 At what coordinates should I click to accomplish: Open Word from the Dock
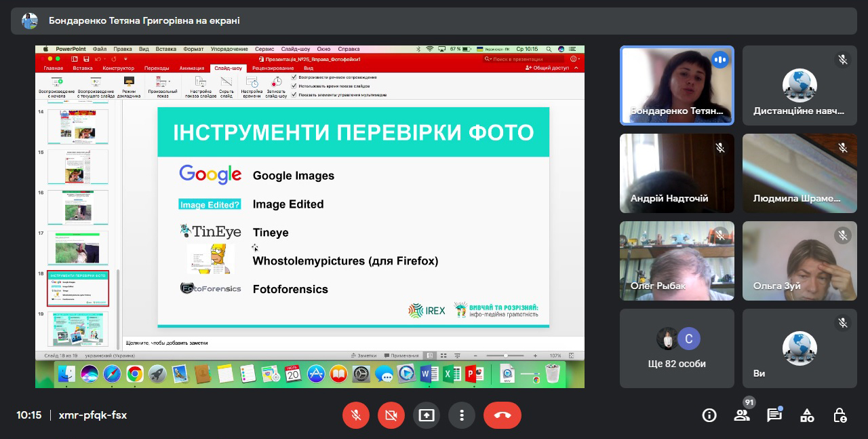tap(429, 374)
